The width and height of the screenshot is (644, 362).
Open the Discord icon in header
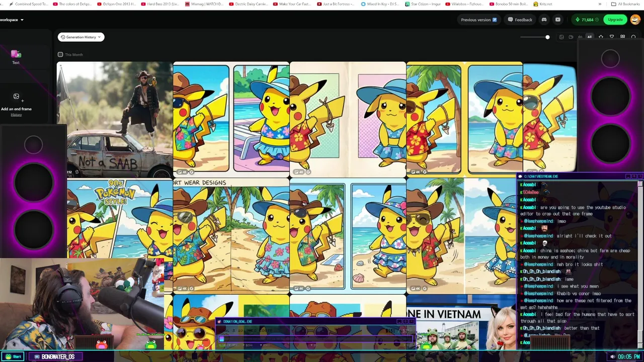coord(544,20)
